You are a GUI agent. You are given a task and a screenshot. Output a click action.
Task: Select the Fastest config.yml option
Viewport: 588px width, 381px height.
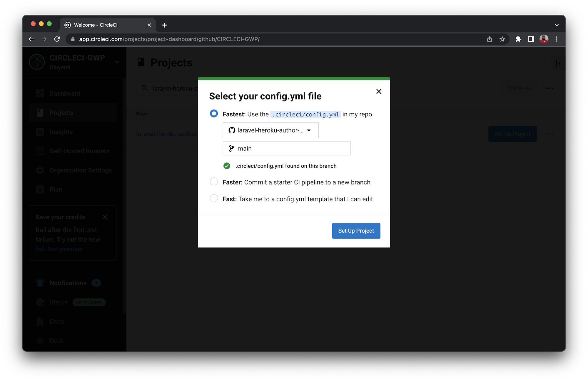coord(214,113)
